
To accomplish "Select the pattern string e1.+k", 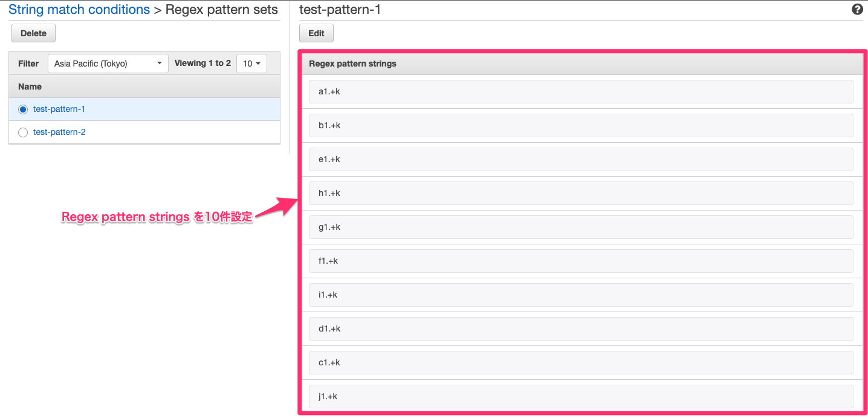I will (x=580, y=159).
